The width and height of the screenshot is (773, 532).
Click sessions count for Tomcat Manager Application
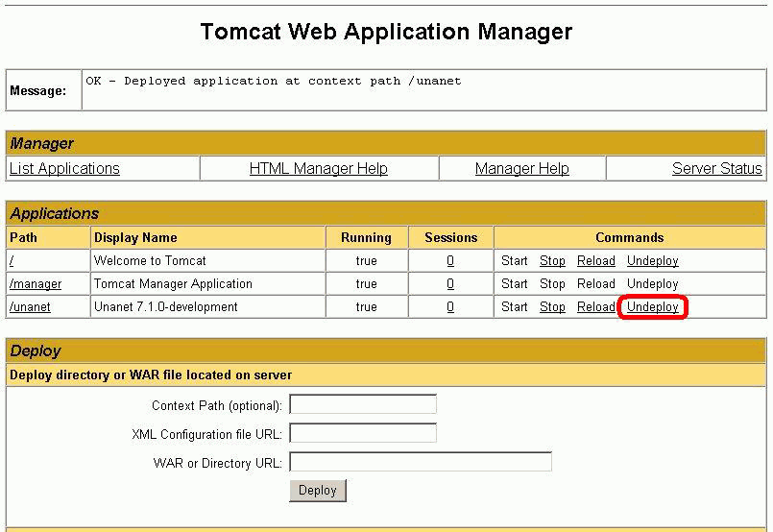coord(450,284)
